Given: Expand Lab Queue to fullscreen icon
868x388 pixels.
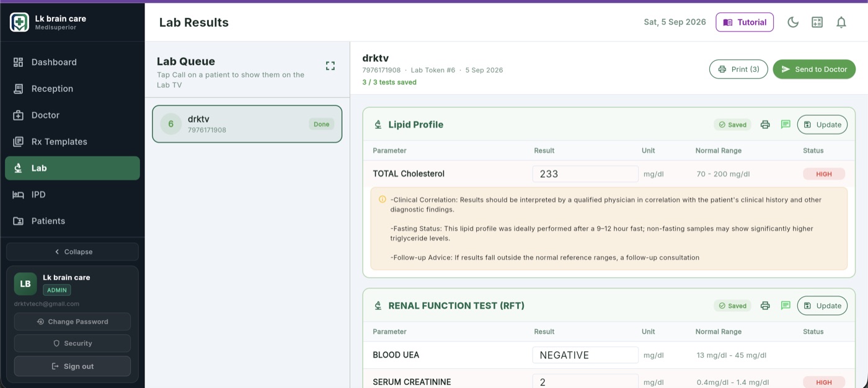Looking at the screenshot, I should [330, 66].
